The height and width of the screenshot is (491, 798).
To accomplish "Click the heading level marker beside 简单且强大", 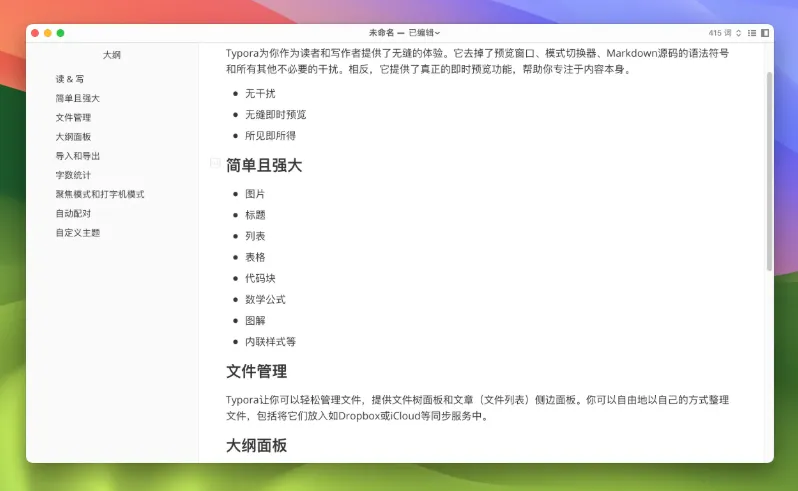I will (215, 163).
